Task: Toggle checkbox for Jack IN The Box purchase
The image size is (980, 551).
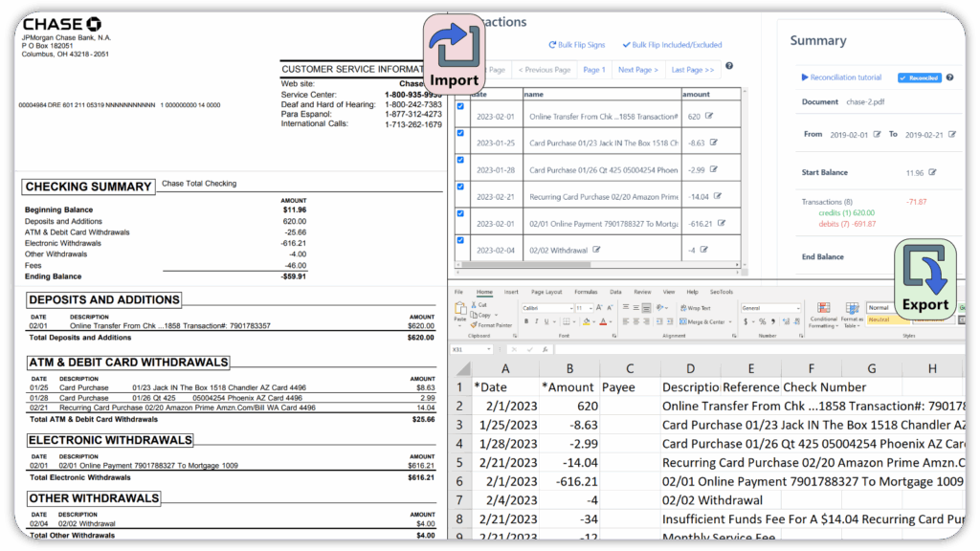Action: (460, 133)
